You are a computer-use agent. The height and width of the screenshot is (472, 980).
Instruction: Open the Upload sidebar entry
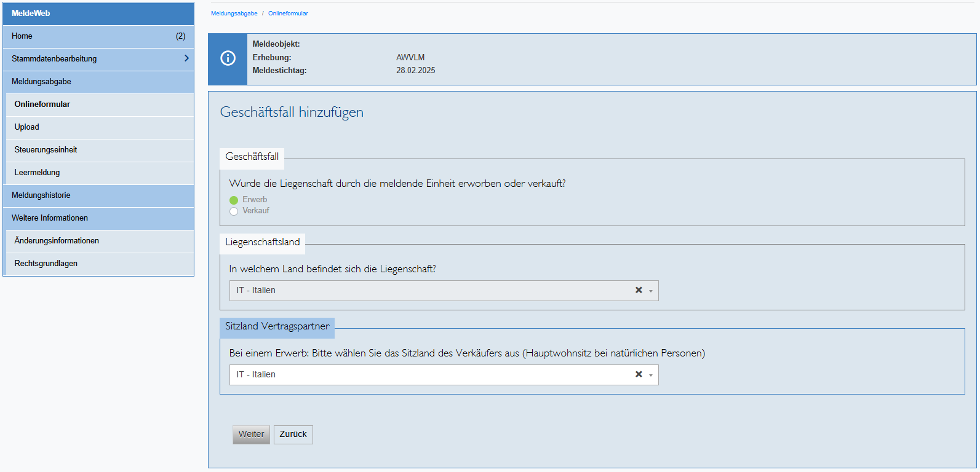[27, 127]
